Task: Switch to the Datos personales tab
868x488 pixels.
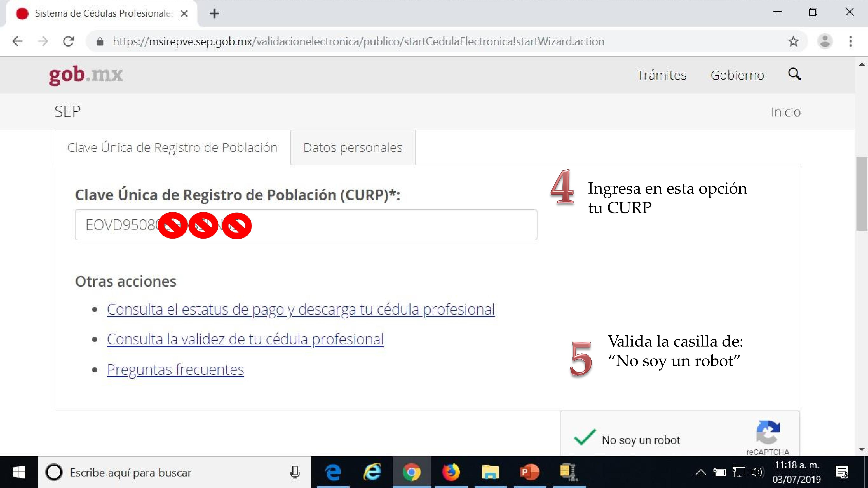Action: pos(353,147)
